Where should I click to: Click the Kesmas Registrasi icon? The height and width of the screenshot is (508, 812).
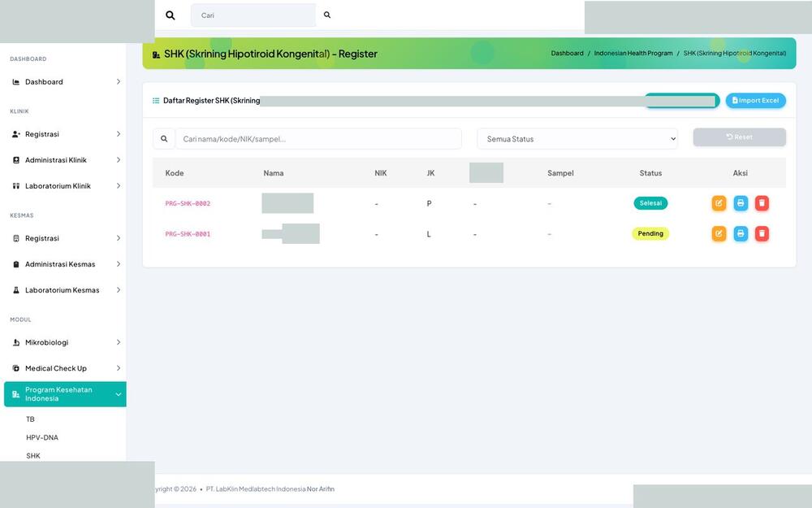coord(16,238)
